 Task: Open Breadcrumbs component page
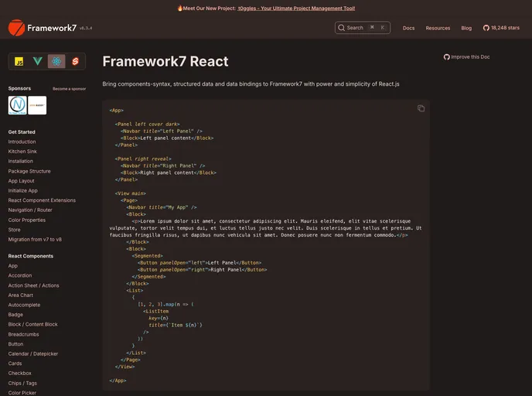(23, 334)
